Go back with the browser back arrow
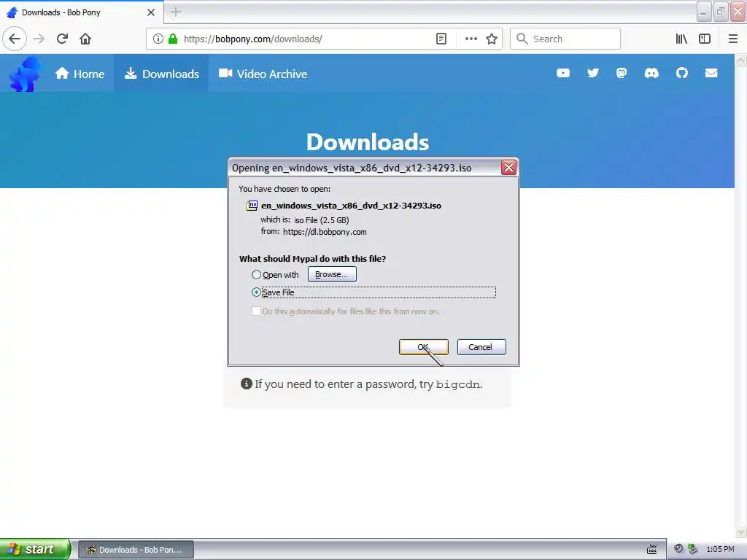 coord(15,39)
